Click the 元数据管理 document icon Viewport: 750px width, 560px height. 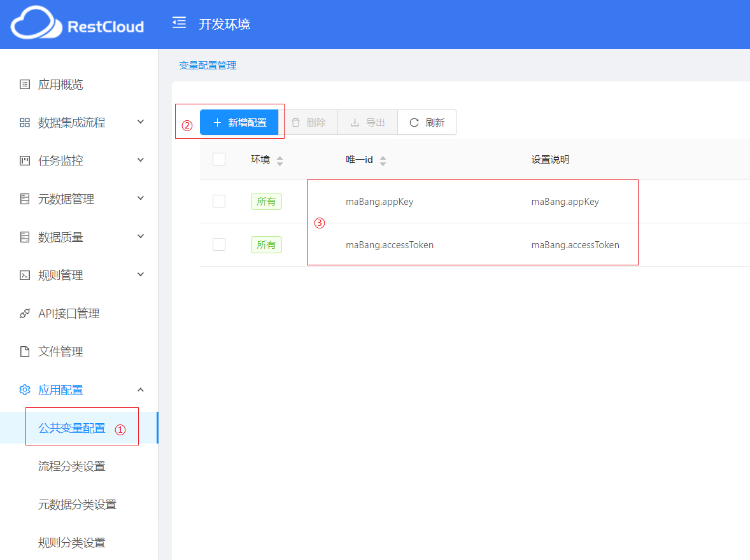[25, 199]
